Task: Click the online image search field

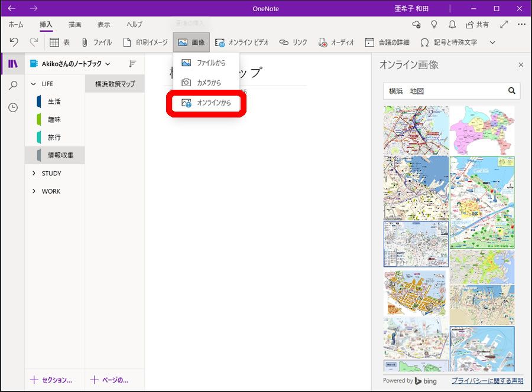Action: click(x=445, y=91)
